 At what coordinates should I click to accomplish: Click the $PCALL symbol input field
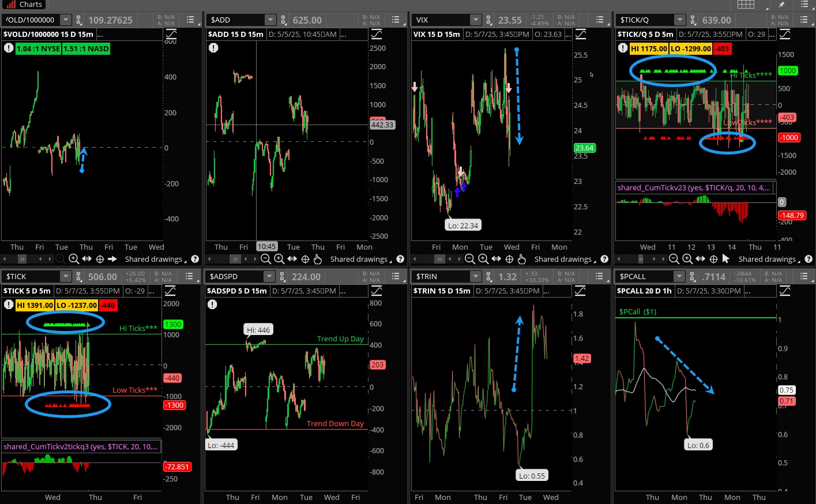click(x=644, y=276)
